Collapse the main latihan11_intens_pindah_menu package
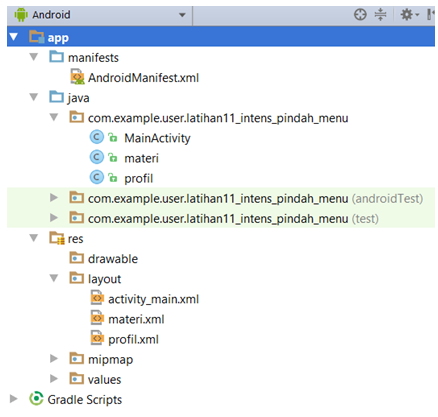 [54, 117]
